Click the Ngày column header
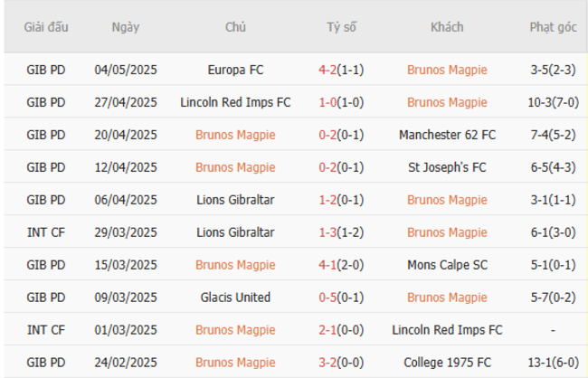Image resolution: width=588 pixels, height=378 pixels. (x=126, y=27)
